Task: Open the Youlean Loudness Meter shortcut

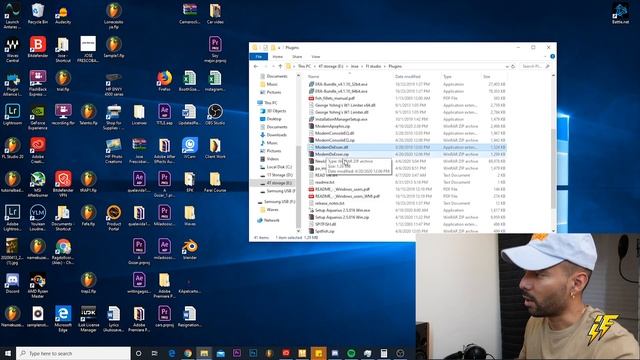Action: [x=38, y=218]
